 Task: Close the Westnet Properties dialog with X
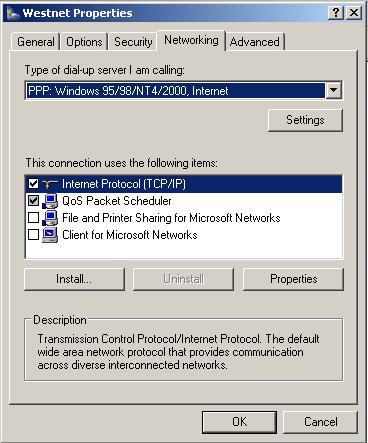tap(354, 13)
